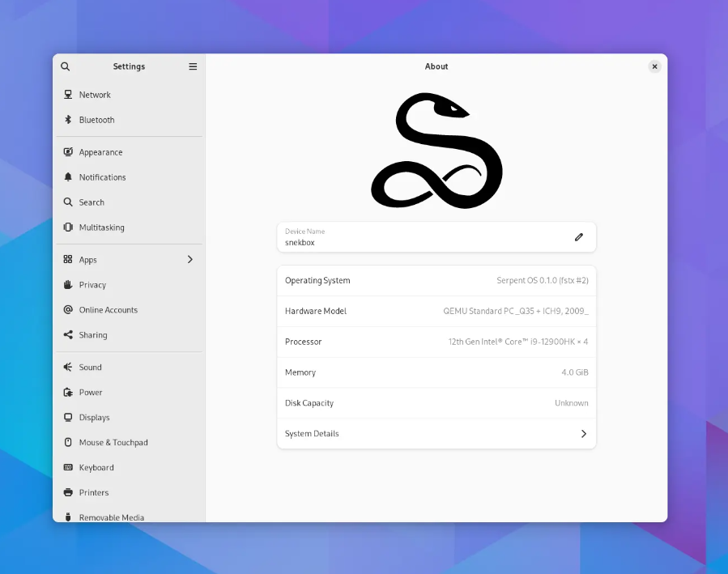Screen dimensions: 728x574
Task: Open Printers settings panel
Action: (x=129, y=492)
